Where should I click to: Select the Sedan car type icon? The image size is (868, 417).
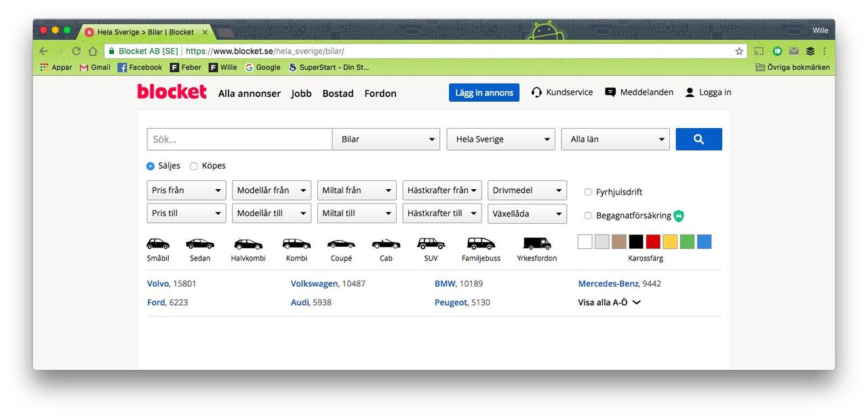tap(200, 243)
